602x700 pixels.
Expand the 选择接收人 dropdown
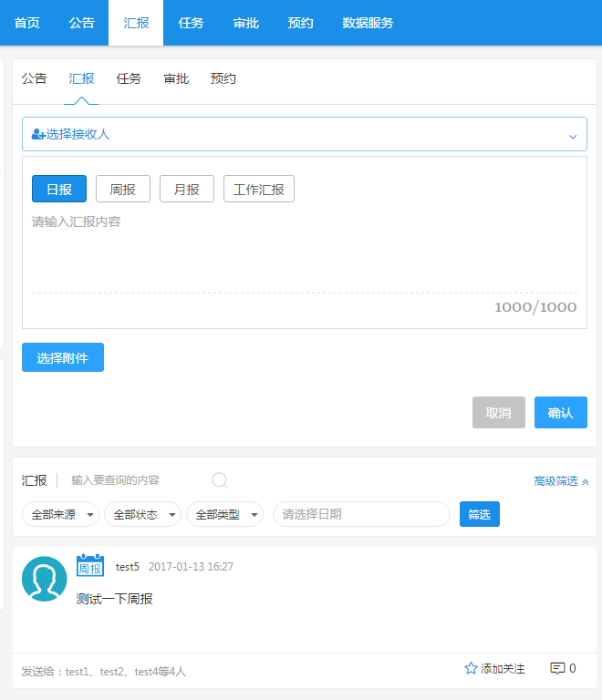coord(305,134)
